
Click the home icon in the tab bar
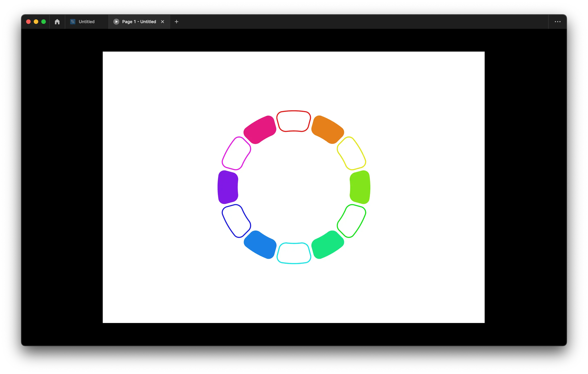point(57,22)
